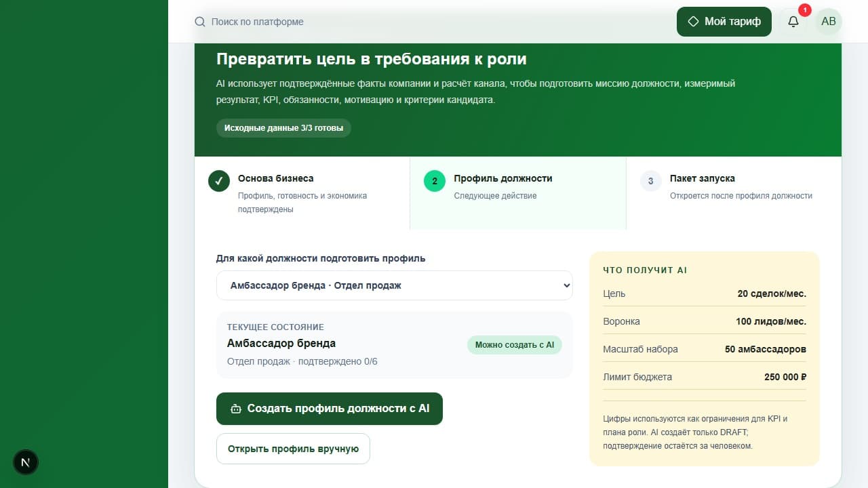Click the 'ТЕКУЩЕЕ СОСТОЯНИЕ' label
This screenshot has height=488, width=868.
(275, 327)
